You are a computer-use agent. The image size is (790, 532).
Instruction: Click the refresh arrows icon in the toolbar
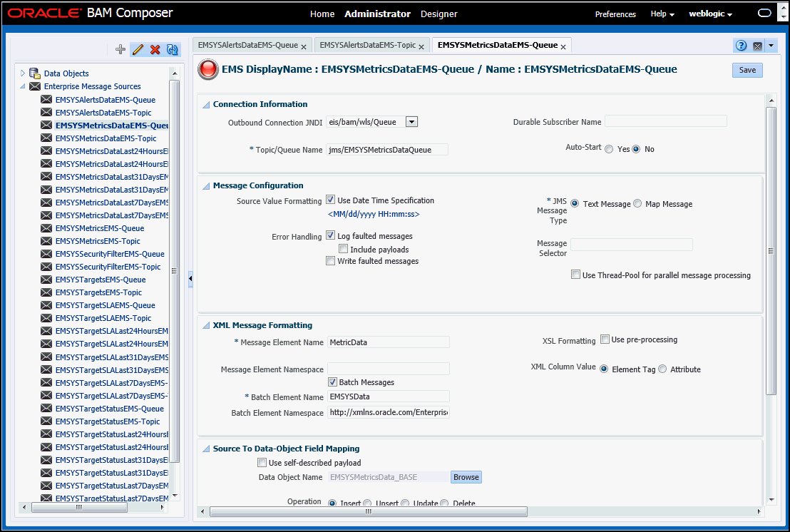pyautogui.click(x=172, y=48)
